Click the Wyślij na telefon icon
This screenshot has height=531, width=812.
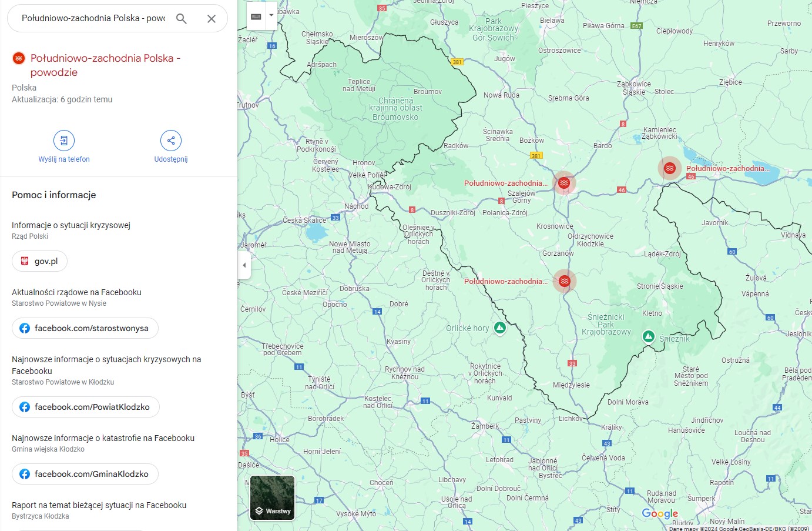64,141
